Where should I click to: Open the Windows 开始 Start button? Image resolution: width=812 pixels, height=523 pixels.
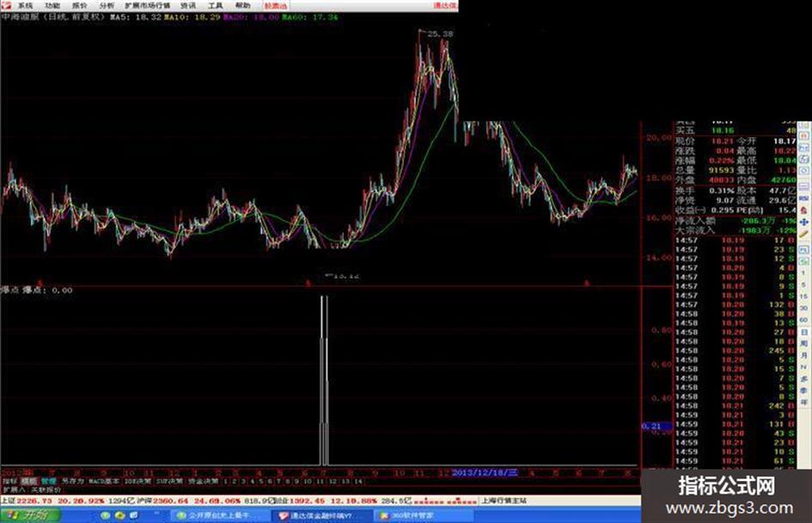30,516
